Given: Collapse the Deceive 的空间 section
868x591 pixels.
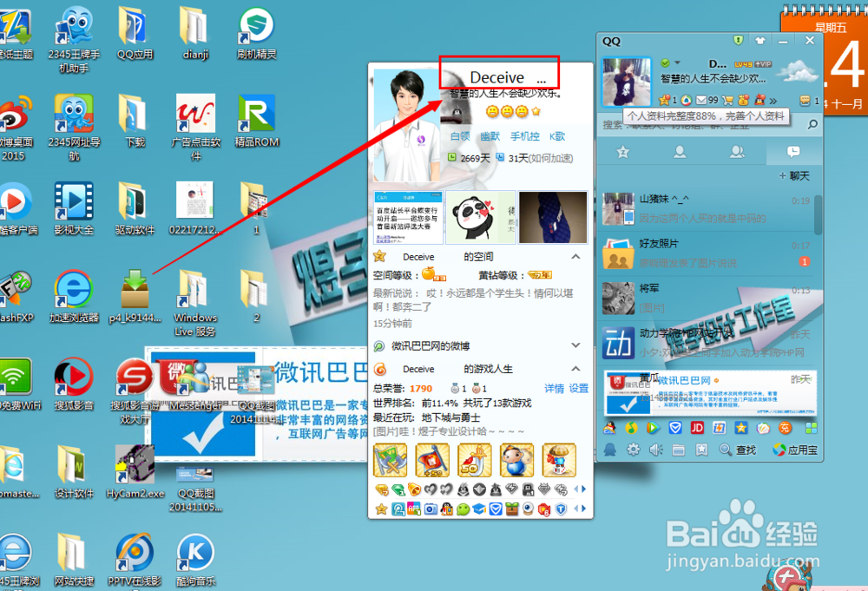Looking at the screenshot, I should click(x=575, y=257).
